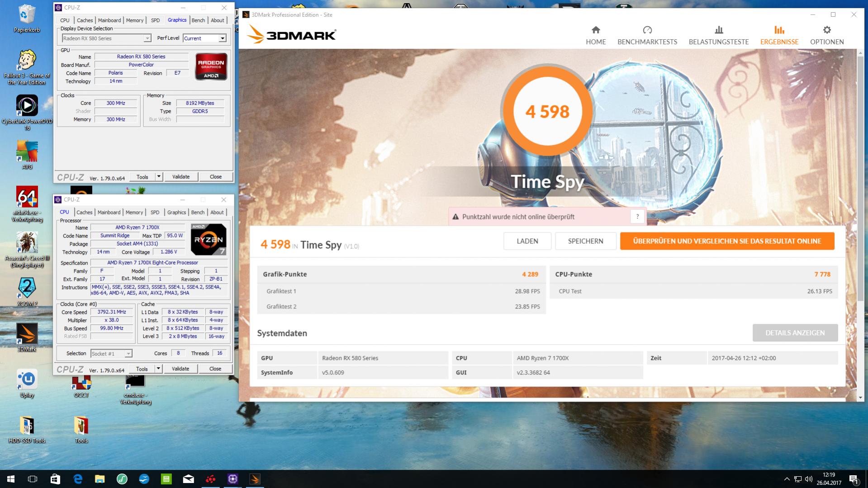Click Close button in upper CPU-Z window
Viewport: 868px width, 488px height.
tap(216, 177)
